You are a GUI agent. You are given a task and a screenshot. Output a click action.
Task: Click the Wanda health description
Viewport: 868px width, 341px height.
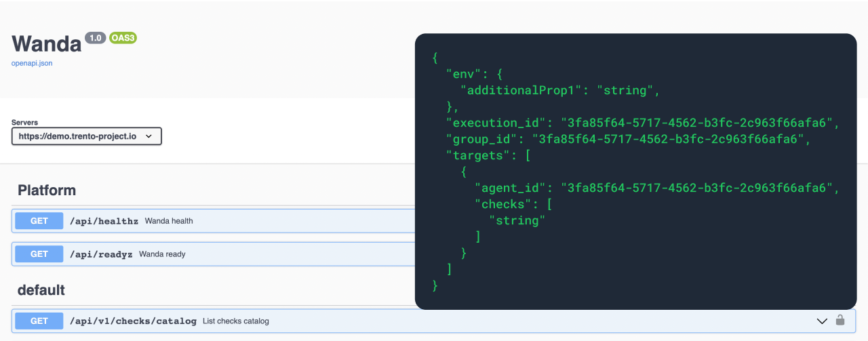pyautogui.click(x=169, y=221)
